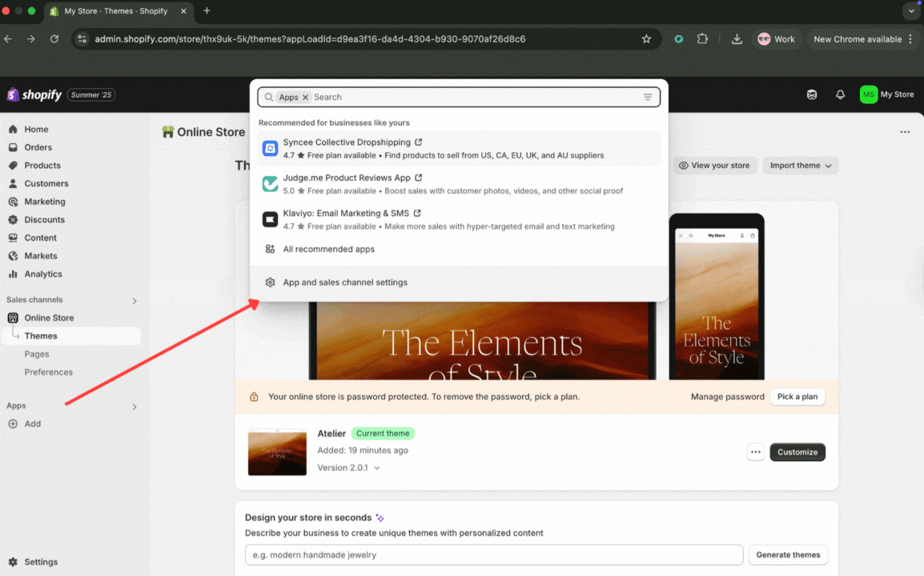924x576 pixels.
Task: Open Customers in the sidebar
Action: (46, 184)
